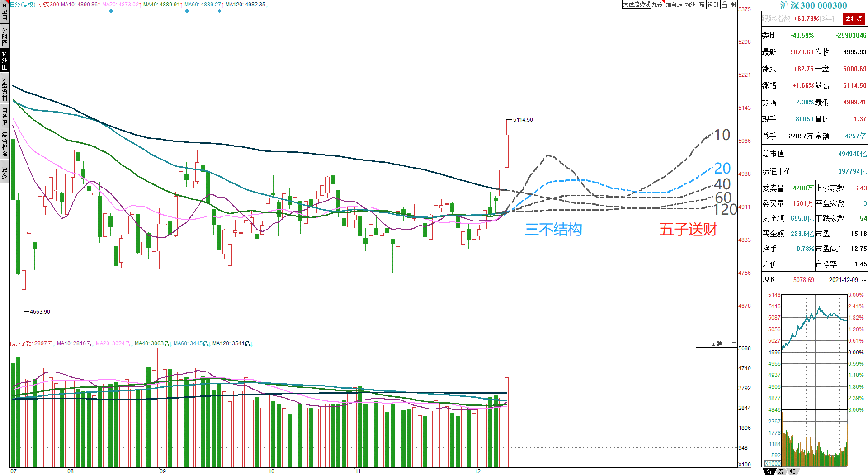The height and width of the screenshot is (475, 868).
Task: Click the 总市值 494940亿 value
Action: pyautogui.click(x=852, y=154)
